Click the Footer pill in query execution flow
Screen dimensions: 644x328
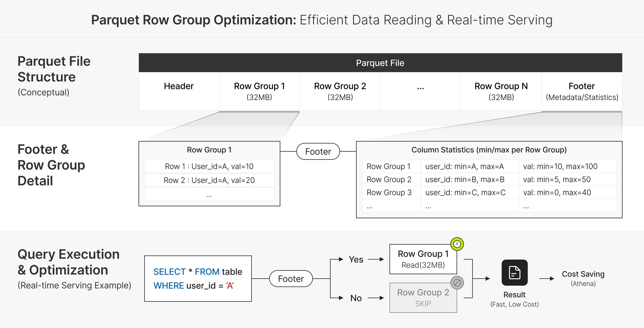click(x=291, y=279)
